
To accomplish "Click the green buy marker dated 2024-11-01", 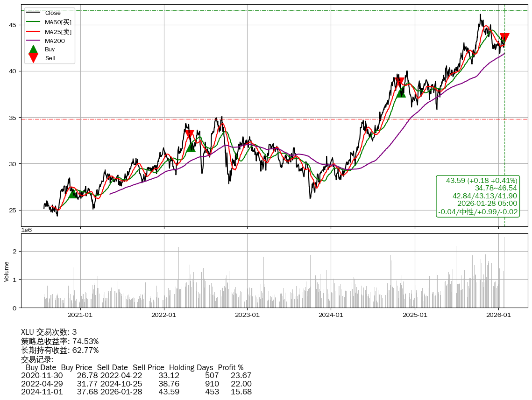I will tap(401, 92).
